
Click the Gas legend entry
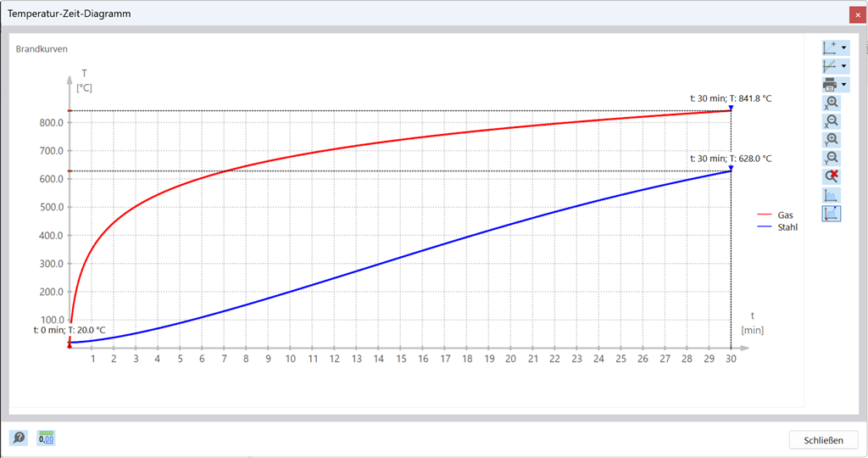click(x=785, y=215)
